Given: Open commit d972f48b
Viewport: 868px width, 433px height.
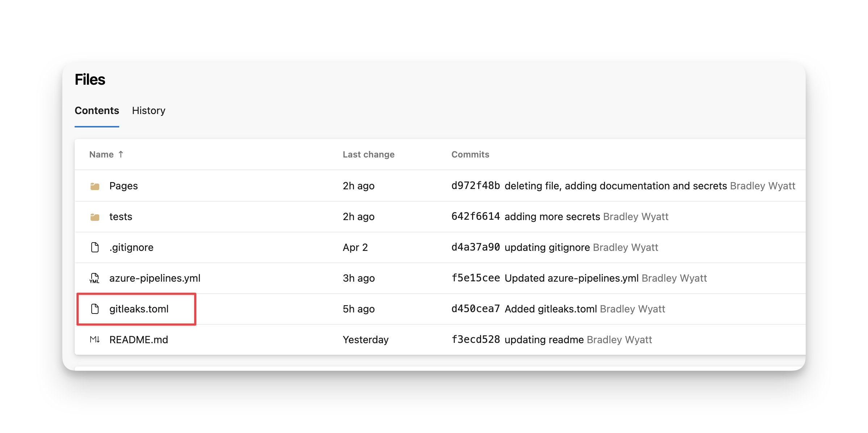Looking at the screenshot, I should coord(476,186).
